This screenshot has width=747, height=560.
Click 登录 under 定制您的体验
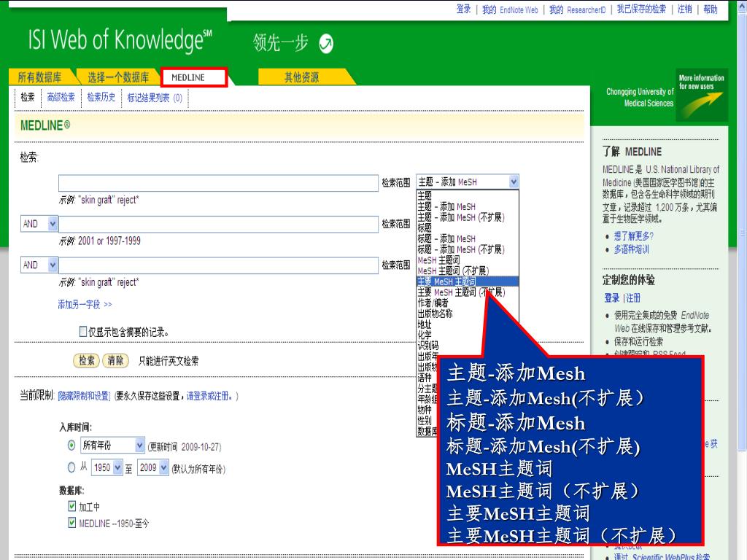(x=612, y=298)
